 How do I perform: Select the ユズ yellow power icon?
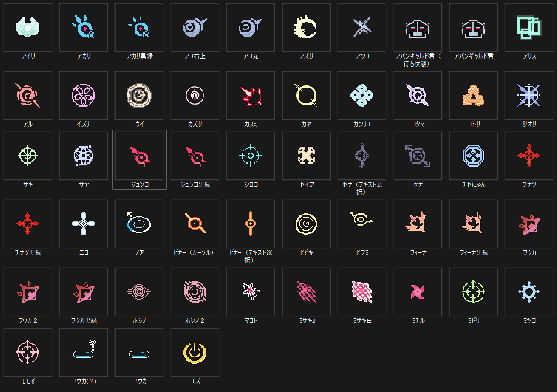pos(194,352)
